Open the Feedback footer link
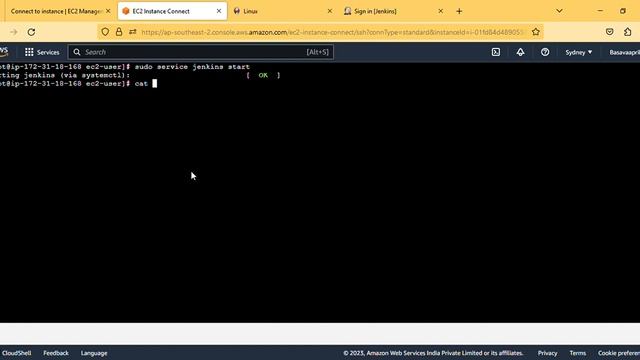This screenshot has height=360, width=640. pos(56,353)
